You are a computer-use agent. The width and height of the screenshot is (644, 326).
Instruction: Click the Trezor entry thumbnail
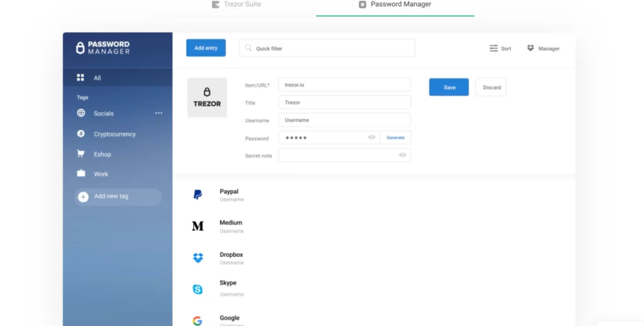(x=207, y=98)
